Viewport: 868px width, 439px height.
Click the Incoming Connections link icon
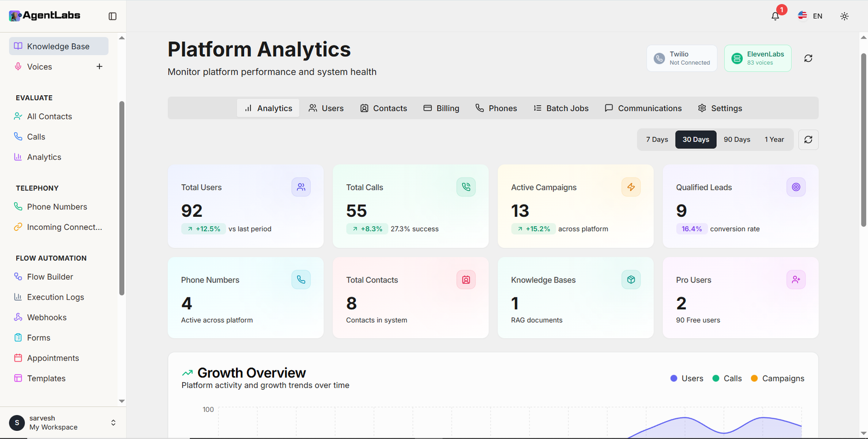coord(18,227)
